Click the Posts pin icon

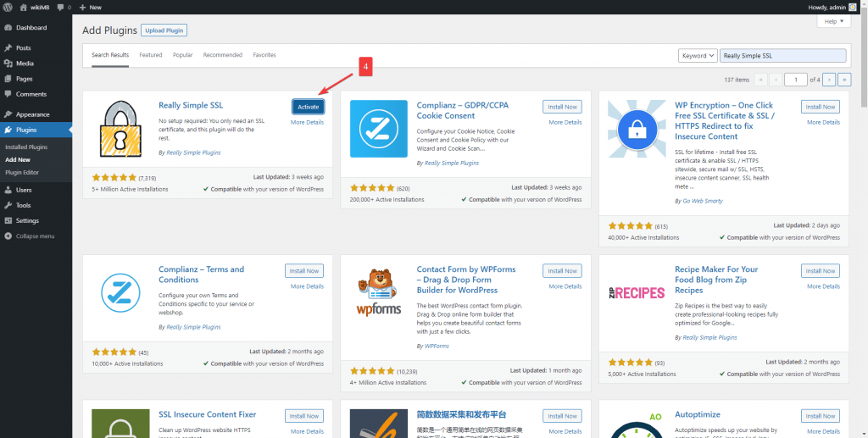pyautogui.click(x=8, y=48)
